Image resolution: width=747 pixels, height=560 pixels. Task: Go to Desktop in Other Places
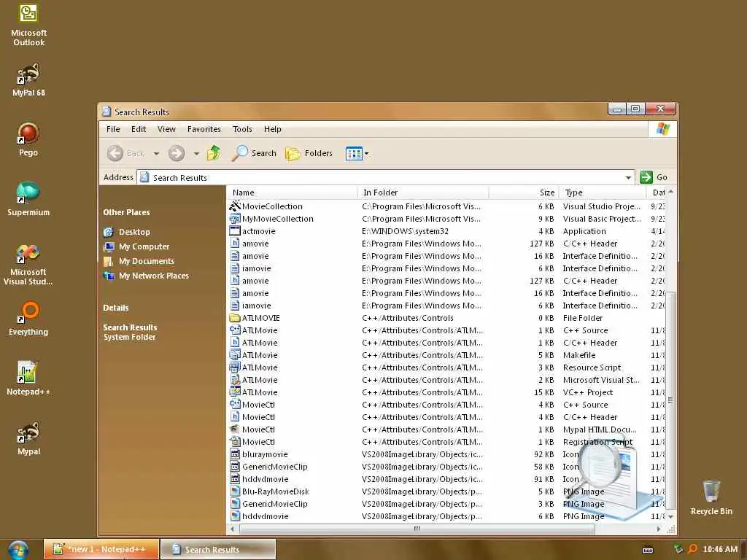coord(127,232)
